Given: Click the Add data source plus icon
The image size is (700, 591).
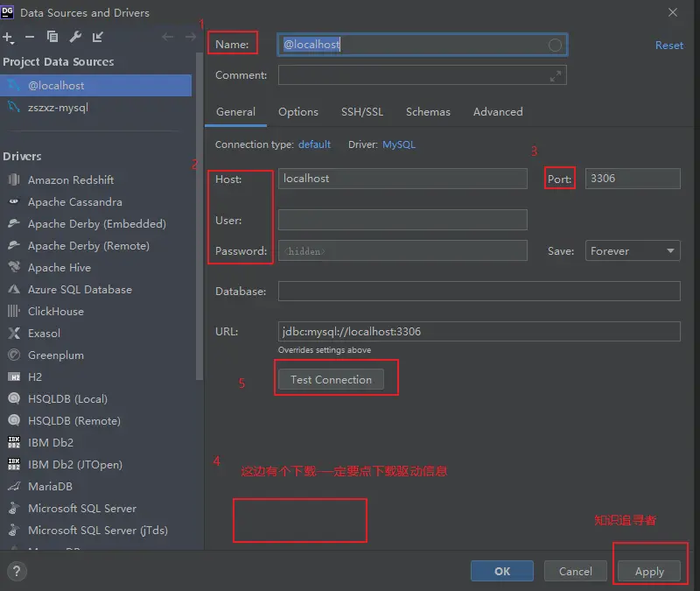Looking at the screenshot, I should (x=9, y=37).
